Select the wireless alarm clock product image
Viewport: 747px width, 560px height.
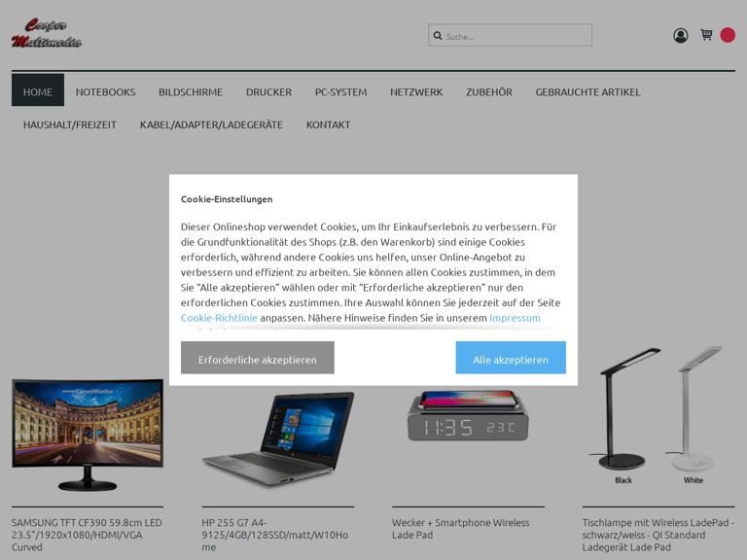(468, 416)
